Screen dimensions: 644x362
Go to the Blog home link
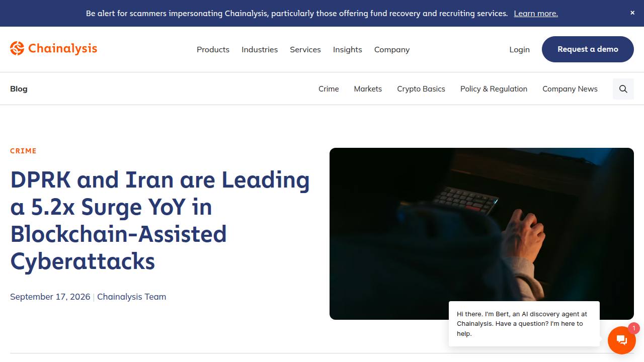point(19,88)
